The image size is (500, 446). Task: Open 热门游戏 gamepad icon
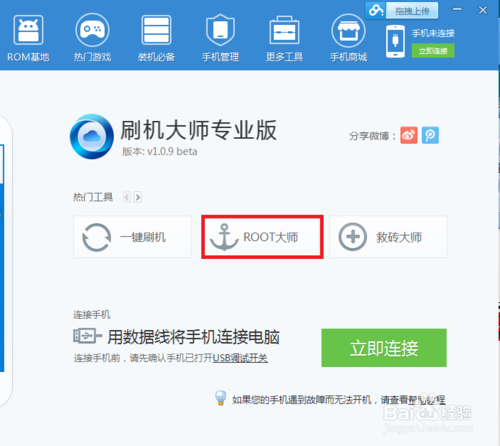click(92, 30)
